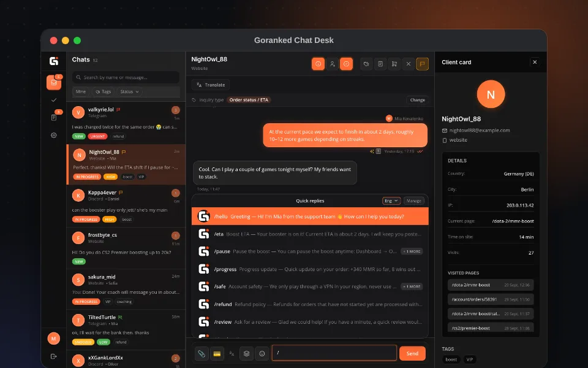The image size is (588, 368).
Task: Click the Goranked logo in the sidebar
Action: click(54, 61)
